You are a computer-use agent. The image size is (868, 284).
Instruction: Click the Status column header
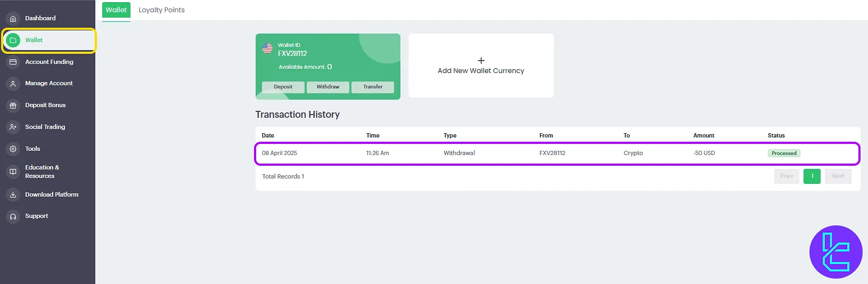click(776, 135)
